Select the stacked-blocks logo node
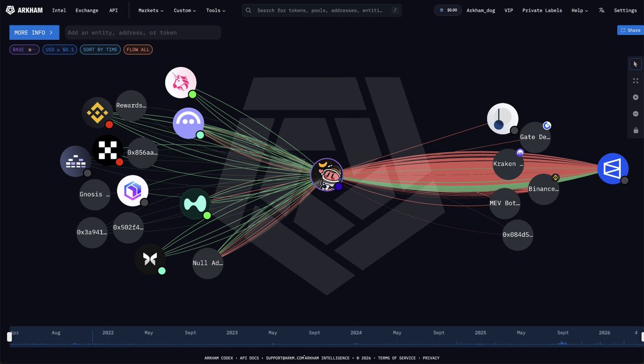 pyautogui.click(x=76, y=161)
